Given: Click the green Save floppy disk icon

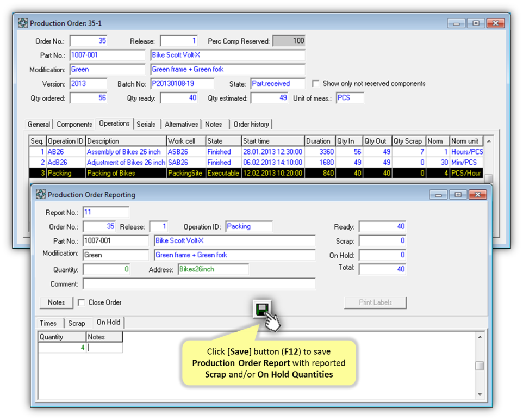Looking at the screenshot, I should (262, 309).
